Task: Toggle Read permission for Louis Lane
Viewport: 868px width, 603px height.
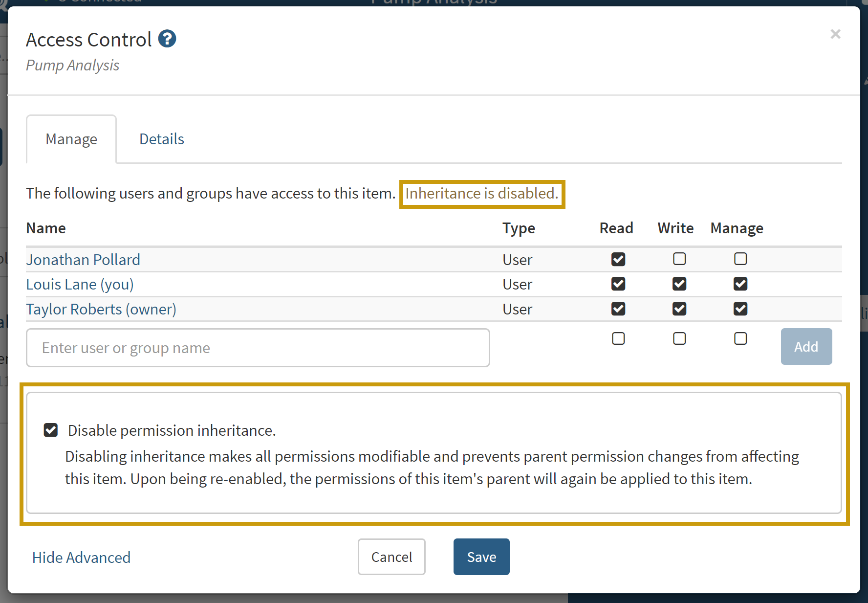Action: (618, 284)
